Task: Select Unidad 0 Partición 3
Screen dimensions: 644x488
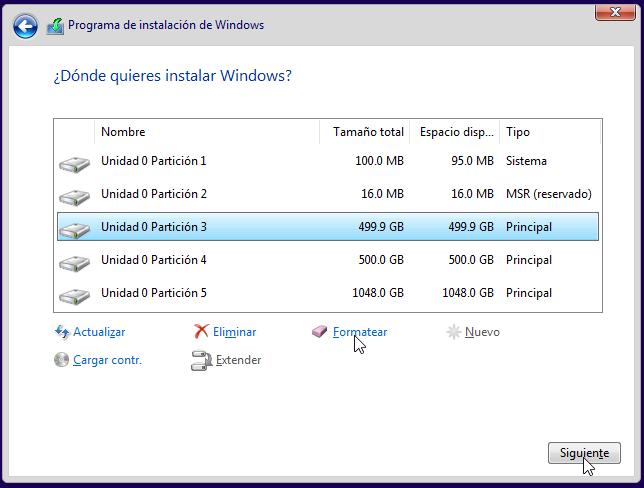Action: [328, 227]
